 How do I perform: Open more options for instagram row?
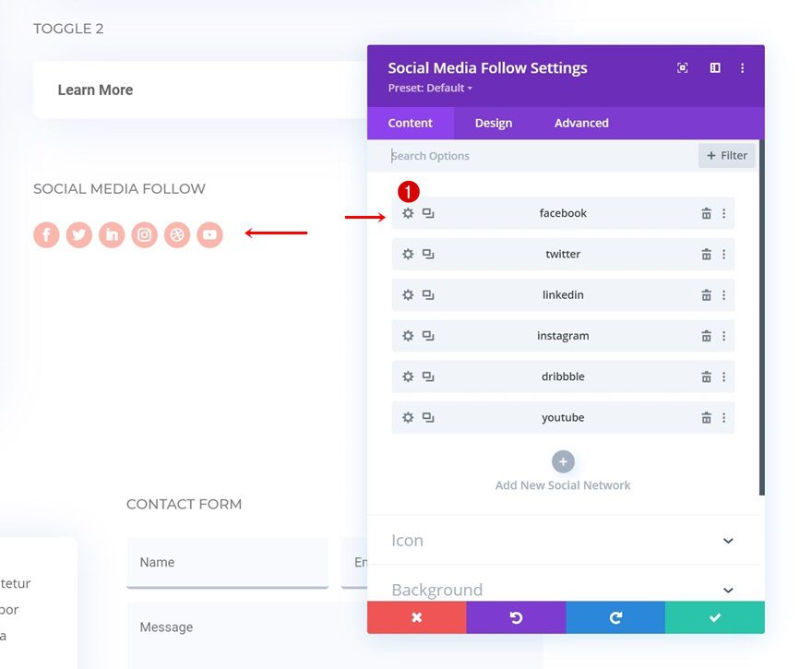tap(724, 336)
